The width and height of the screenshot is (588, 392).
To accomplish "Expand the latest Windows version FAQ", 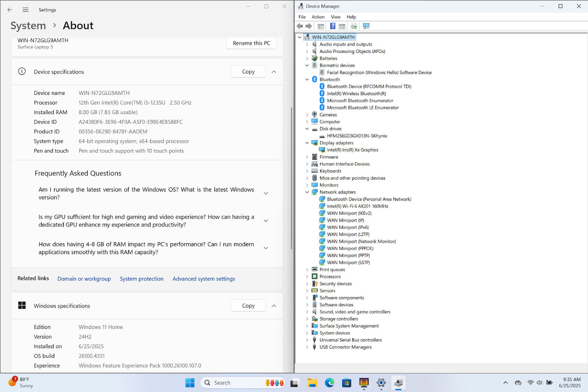I will pyautogui.click(x=266, y=193).
